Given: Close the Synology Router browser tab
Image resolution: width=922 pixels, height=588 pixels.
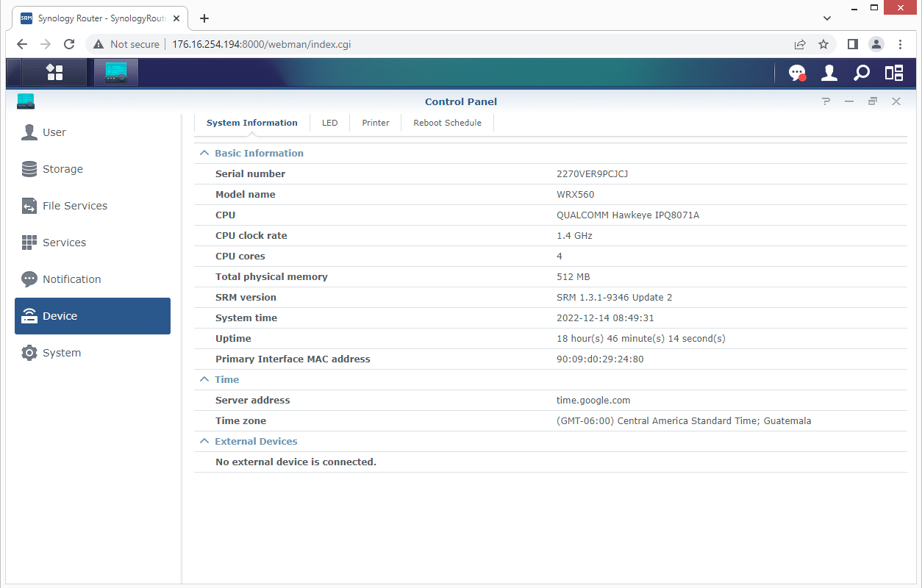Looking at the screenshot, I should 176,19.
